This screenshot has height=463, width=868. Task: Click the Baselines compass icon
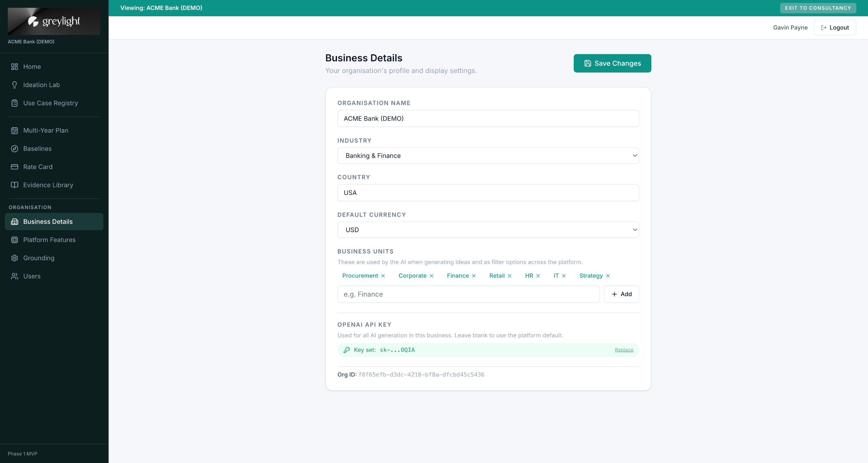14,148
